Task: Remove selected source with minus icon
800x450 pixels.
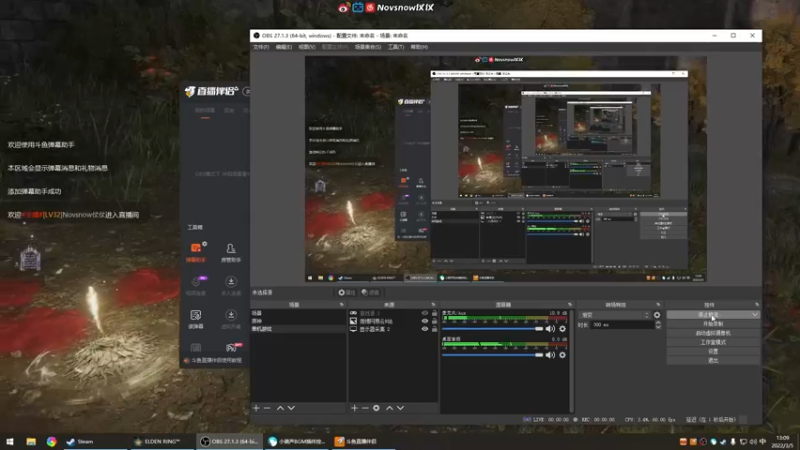Action: coord(365,408)
